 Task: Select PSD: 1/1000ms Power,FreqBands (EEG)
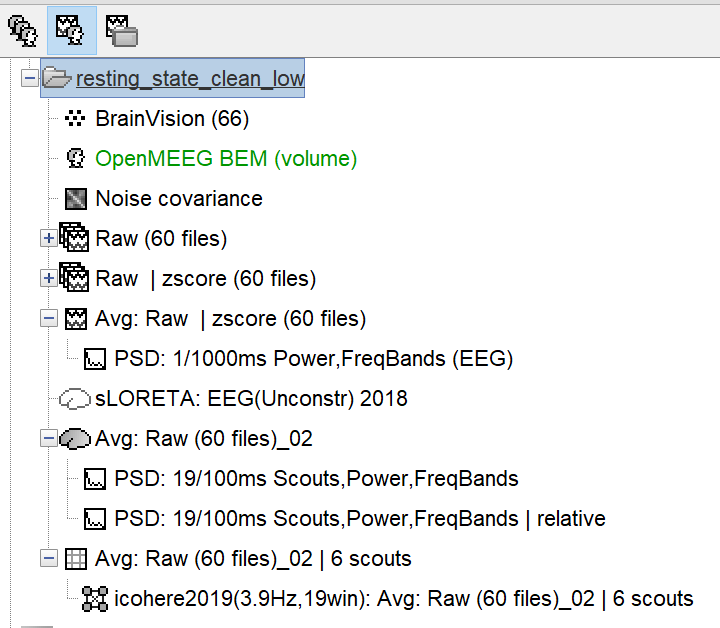click(x=314, y=359)
